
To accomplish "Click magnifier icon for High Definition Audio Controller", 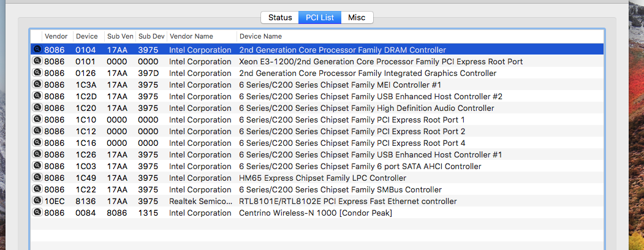I will pos(37,108).
